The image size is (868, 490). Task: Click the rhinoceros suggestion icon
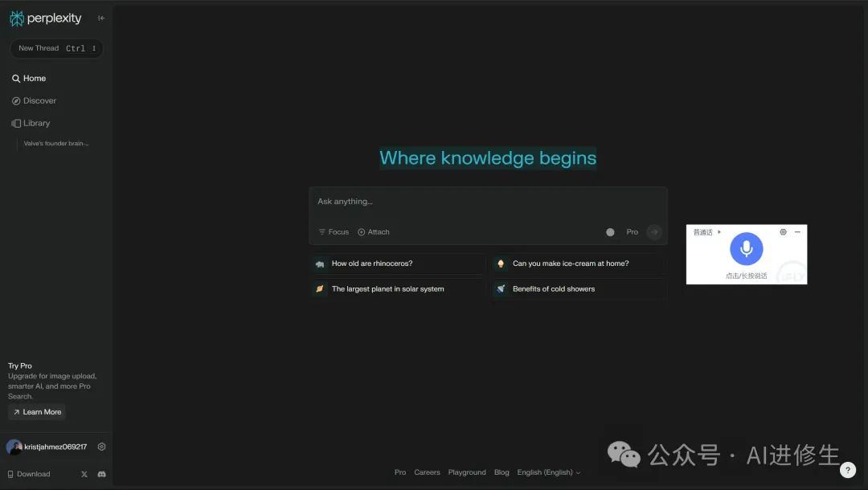click(x=320, y=264)
